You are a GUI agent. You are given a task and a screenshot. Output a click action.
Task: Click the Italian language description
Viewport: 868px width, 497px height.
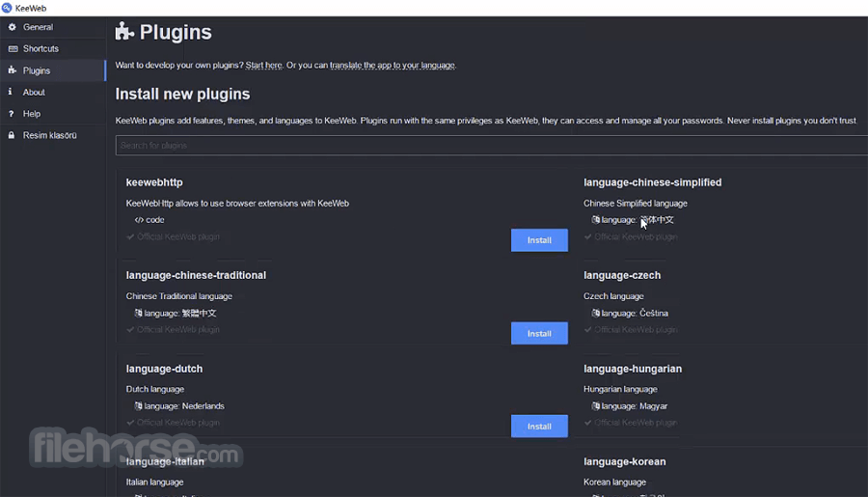click(154, 482)
